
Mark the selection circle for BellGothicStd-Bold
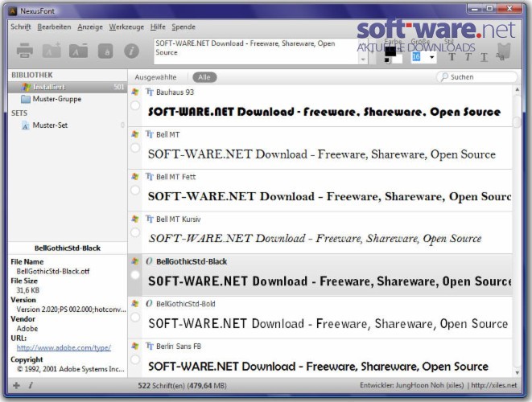pos(135,317)
